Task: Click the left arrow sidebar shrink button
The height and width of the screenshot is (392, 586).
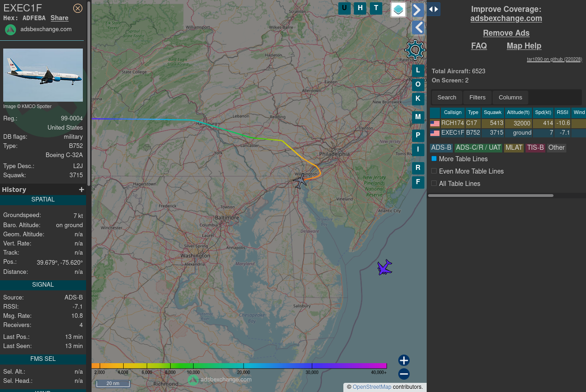Action: (x=418, y=27)
